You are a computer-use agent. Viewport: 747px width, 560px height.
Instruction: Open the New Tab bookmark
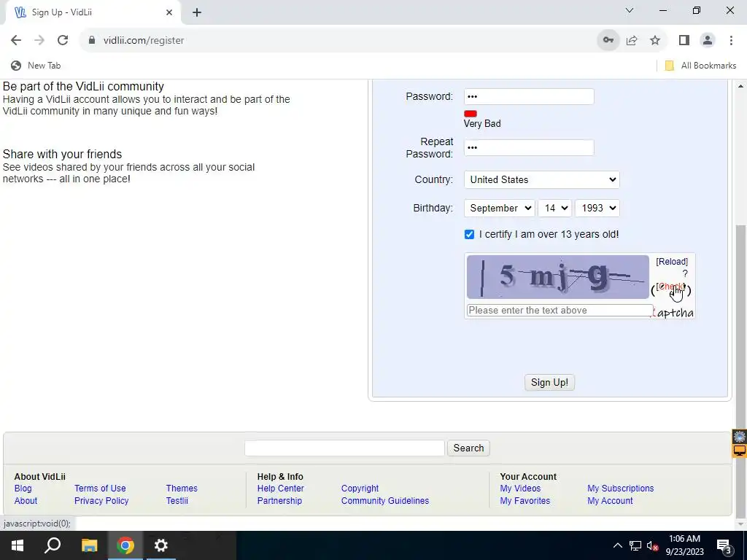point(36,66)
